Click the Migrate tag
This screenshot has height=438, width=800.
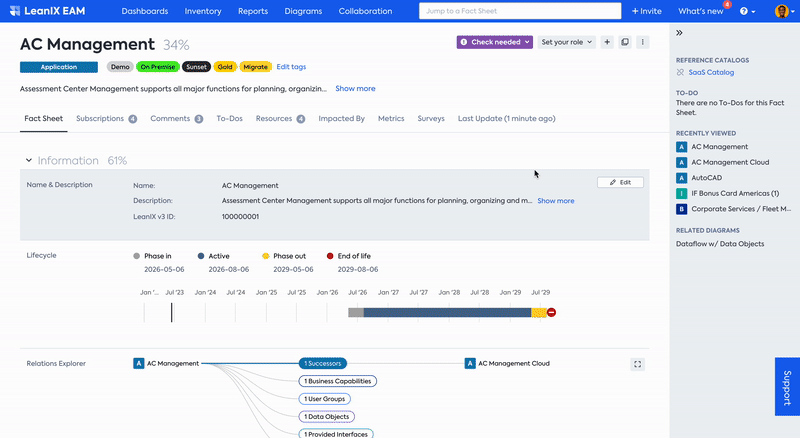256,67
